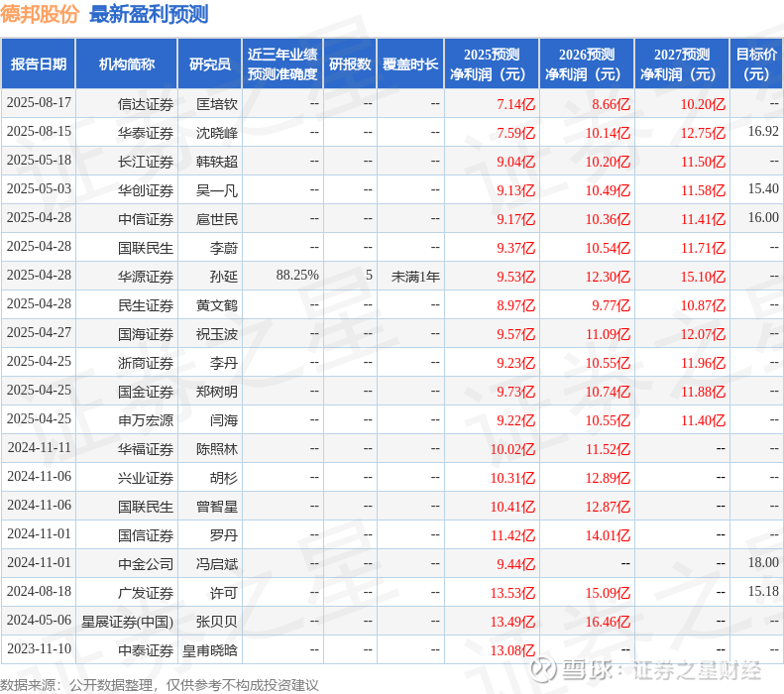Image resolution: width=784 pixels, height=694 pixels.
Task: Click analyst name 沈晓峰
Action: (x=217, y=133)
